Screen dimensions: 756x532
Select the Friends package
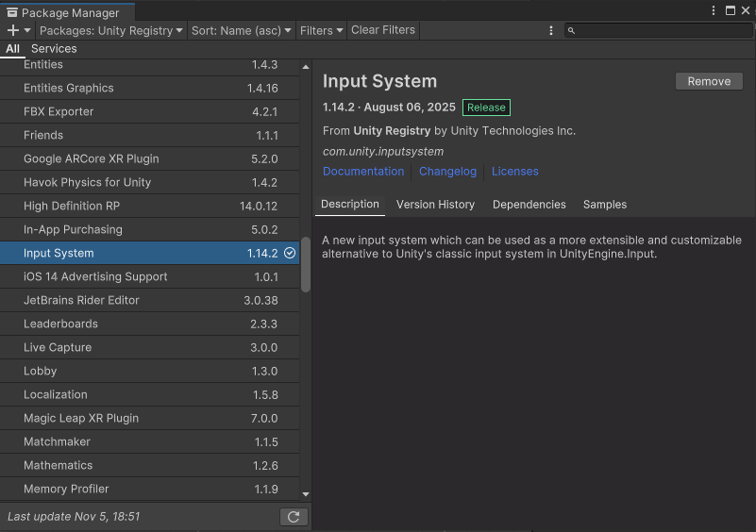(x=149, y=136)
